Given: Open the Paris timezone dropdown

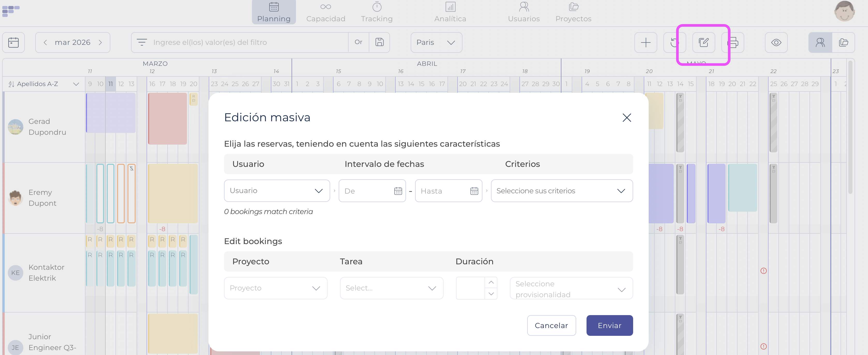Looking at the screenshot, I should click(x=436, y=42).
